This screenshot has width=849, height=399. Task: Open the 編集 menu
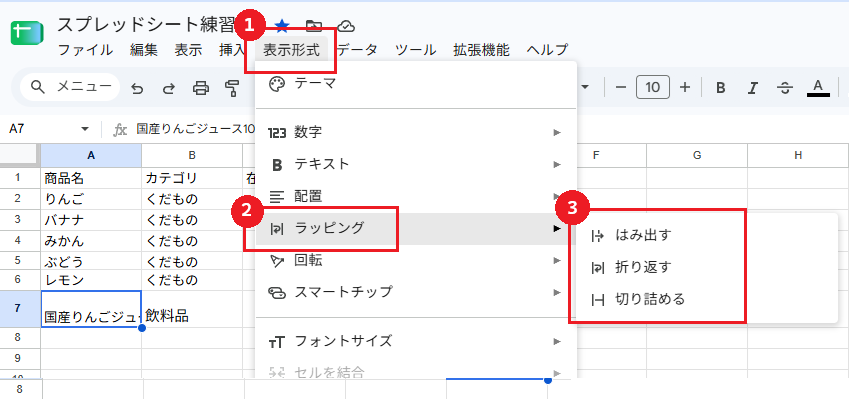pyautogui.click(x=144, y=50)
